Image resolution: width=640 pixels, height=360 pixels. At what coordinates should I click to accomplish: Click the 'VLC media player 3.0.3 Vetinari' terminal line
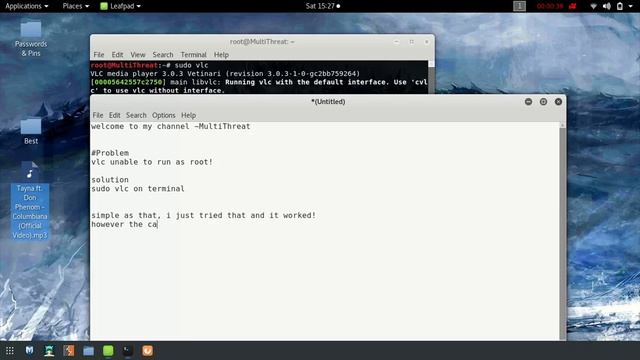pyautogui.click(x=225, y=74)
